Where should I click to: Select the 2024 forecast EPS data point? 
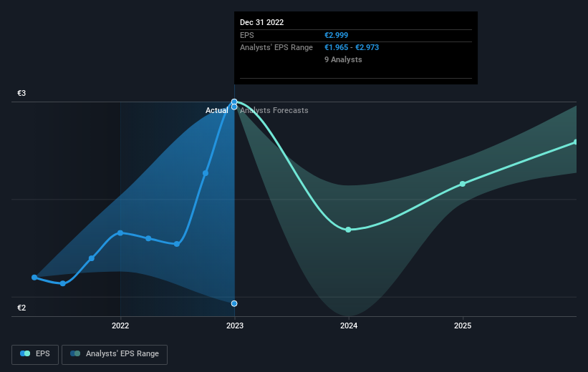tap(348, 230)
